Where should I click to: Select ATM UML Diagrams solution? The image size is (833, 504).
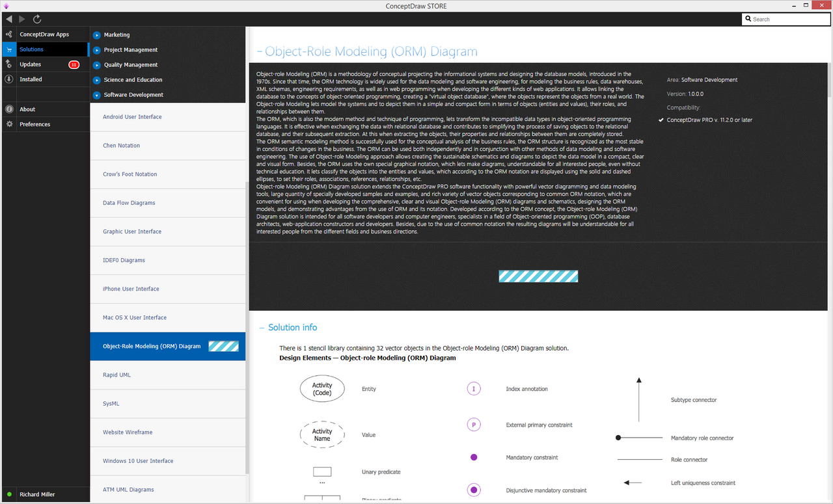168,490
